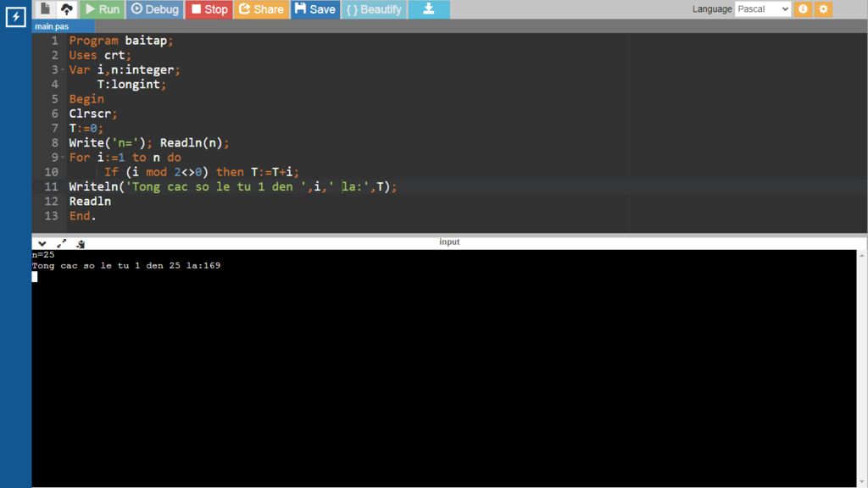Download the code with the arrow icon

pyautogui.click(x=429, y=9)
